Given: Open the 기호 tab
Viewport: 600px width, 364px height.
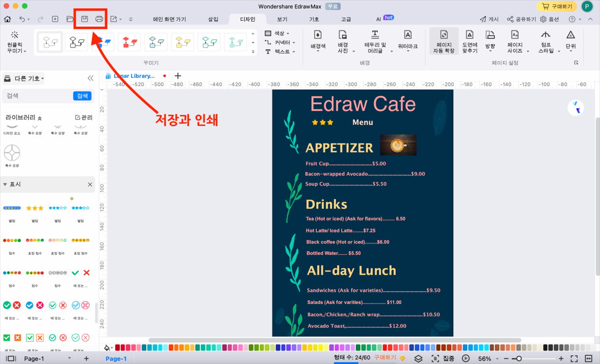Looking at the screenshot, I should 314,19.
